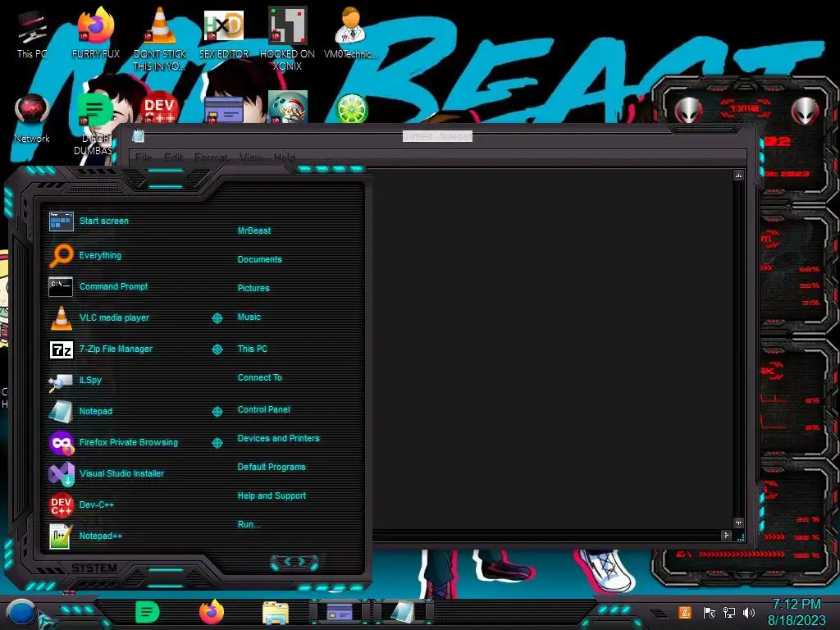Image resolution: width=840 pixels, height=630 pixels.
Task: Expand 7-Zip File Manager jump list arrow
Action: (x=217, y=349)
